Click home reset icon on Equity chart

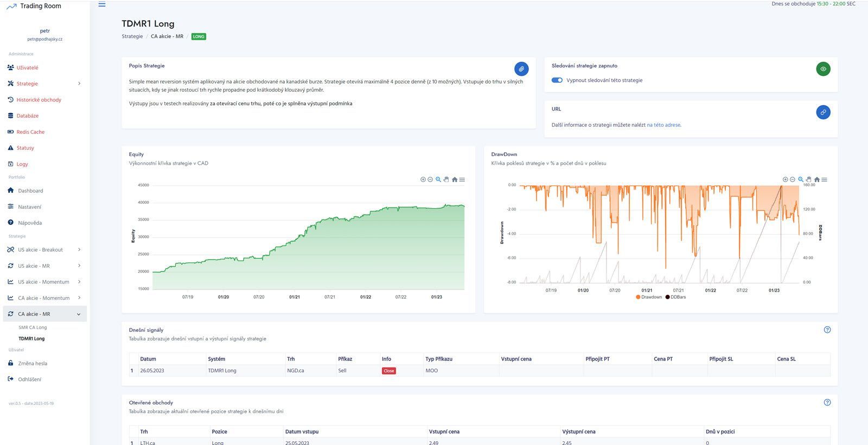click(455, 179)
